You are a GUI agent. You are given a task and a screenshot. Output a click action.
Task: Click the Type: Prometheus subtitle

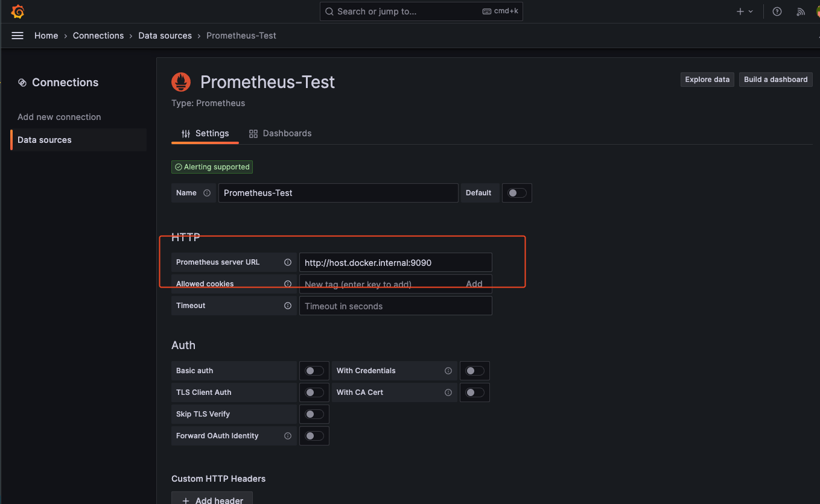(208, 103)
